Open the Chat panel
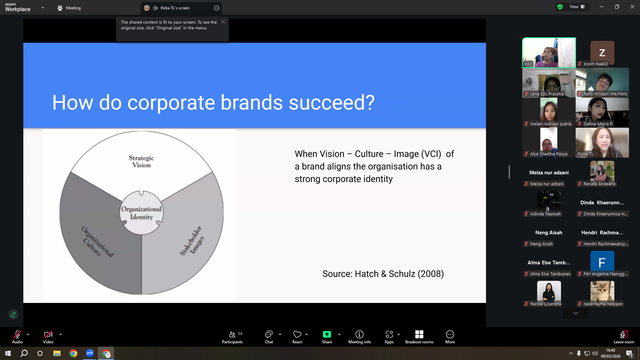The width and height of the screenshot is (640, 360). click(269, 337)
